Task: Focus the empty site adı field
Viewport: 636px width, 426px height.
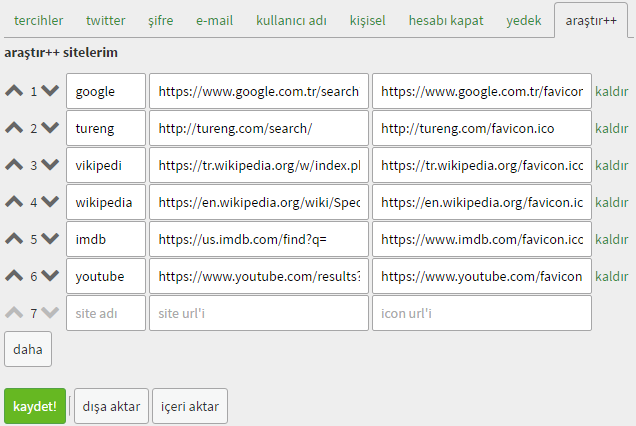Action: click(x=106, y=313)
